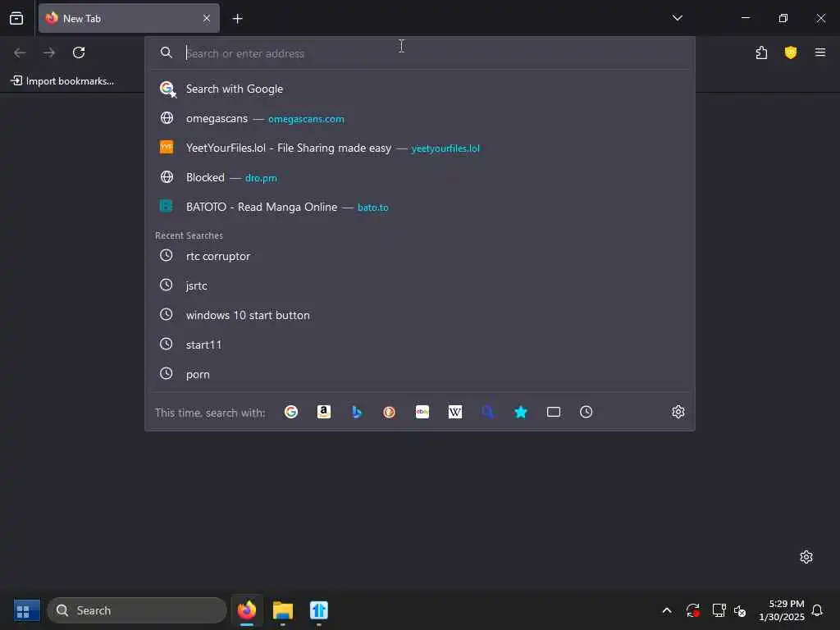Search with the purple magnifier engine

click(x=487, y=412)
